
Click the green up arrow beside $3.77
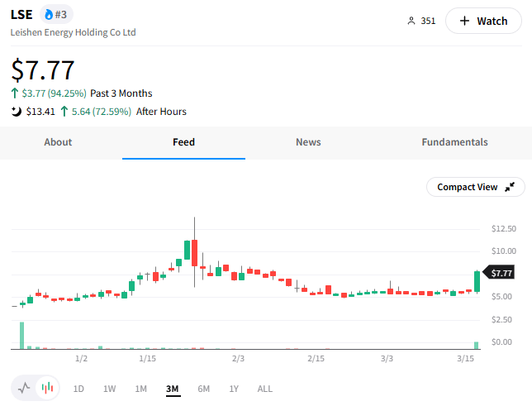15,93
